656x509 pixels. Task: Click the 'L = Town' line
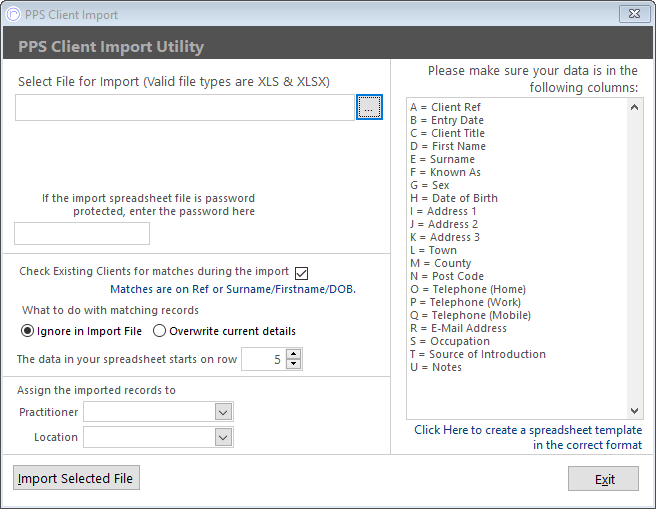(434, 250)
